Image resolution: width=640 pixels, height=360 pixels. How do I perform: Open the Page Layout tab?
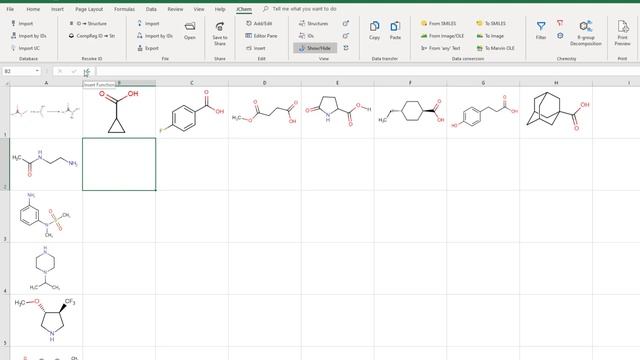tap(89, 9)
